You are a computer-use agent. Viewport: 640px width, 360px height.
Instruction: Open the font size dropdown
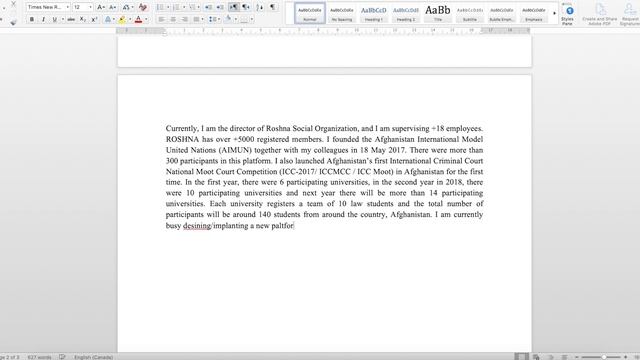[90, 7]
